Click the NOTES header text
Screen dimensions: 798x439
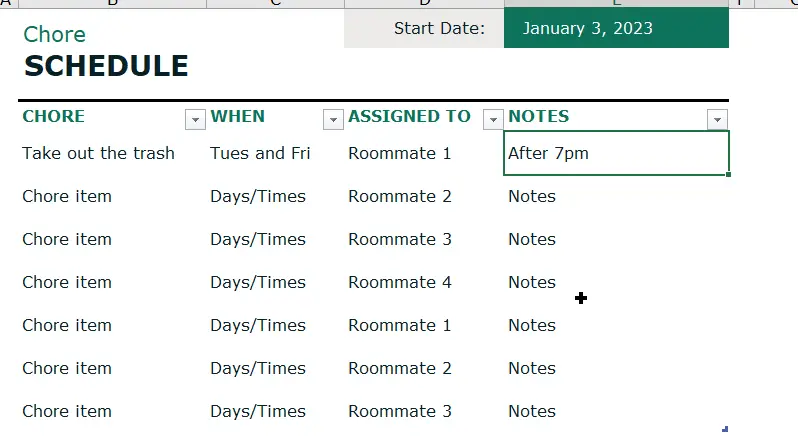click(538, 116)
